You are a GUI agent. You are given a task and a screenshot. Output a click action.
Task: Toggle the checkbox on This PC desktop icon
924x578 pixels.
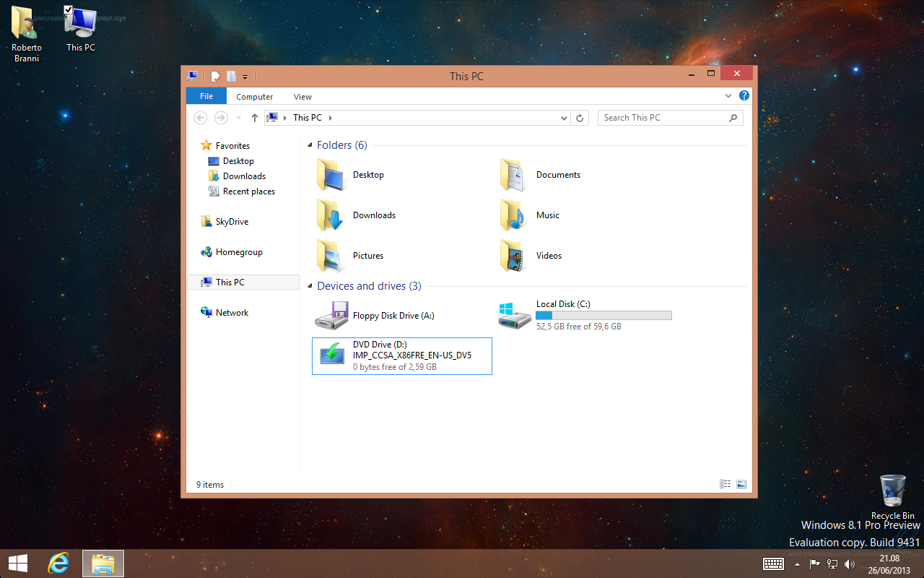click(69, 9)
